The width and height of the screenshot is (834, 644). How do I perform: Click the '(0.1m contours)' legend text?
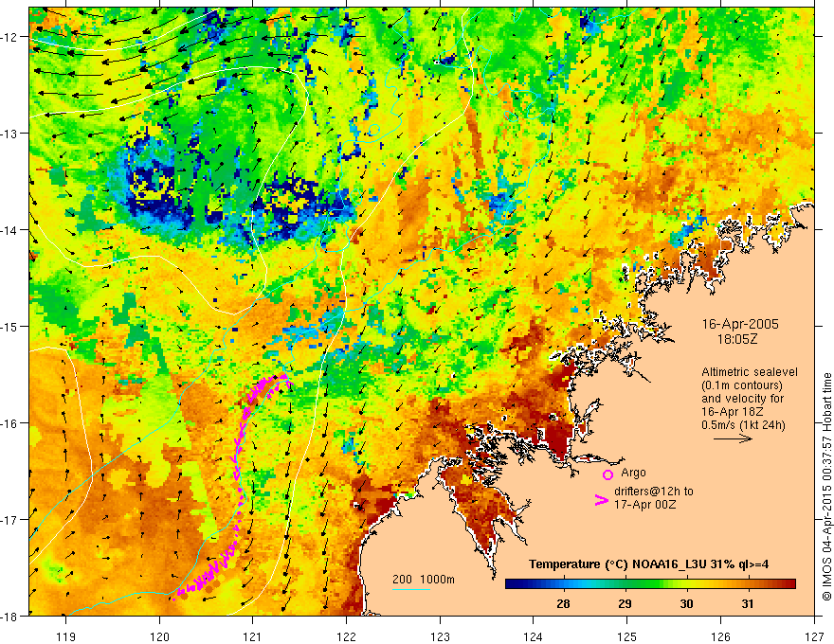(742, 385)
